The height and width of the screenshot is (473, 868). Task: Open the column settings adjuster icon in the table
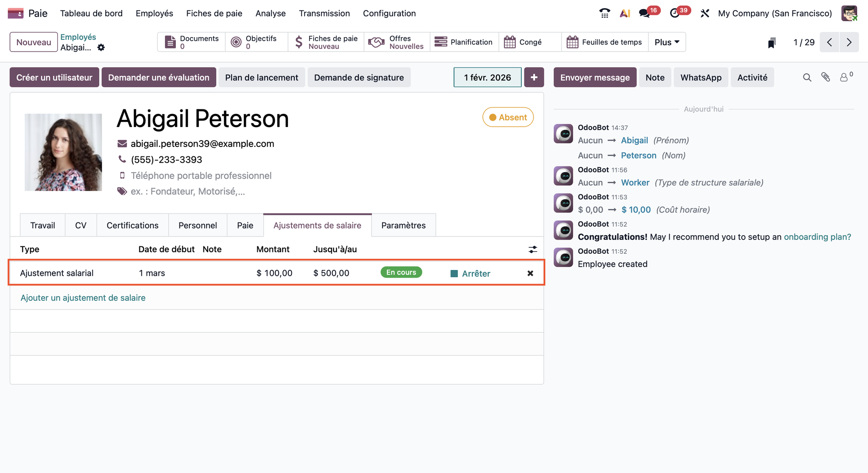[533, 250]
